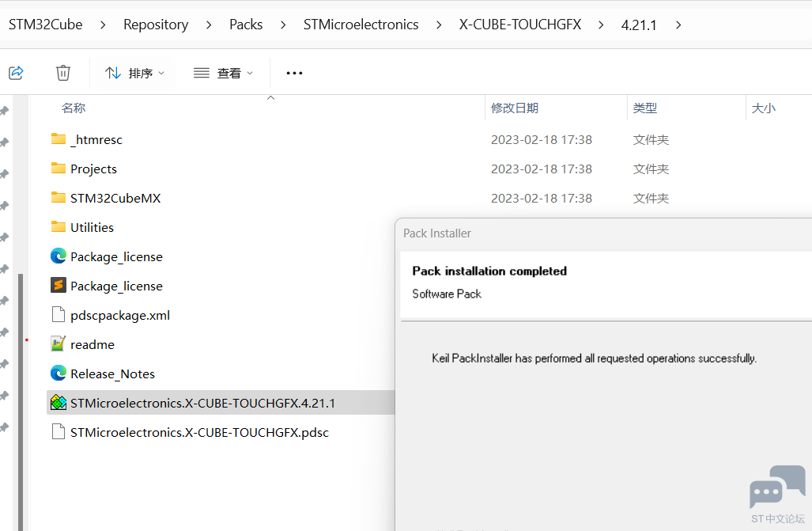
Task: Click the _htmresc folder name
Action: click(96, 139)
